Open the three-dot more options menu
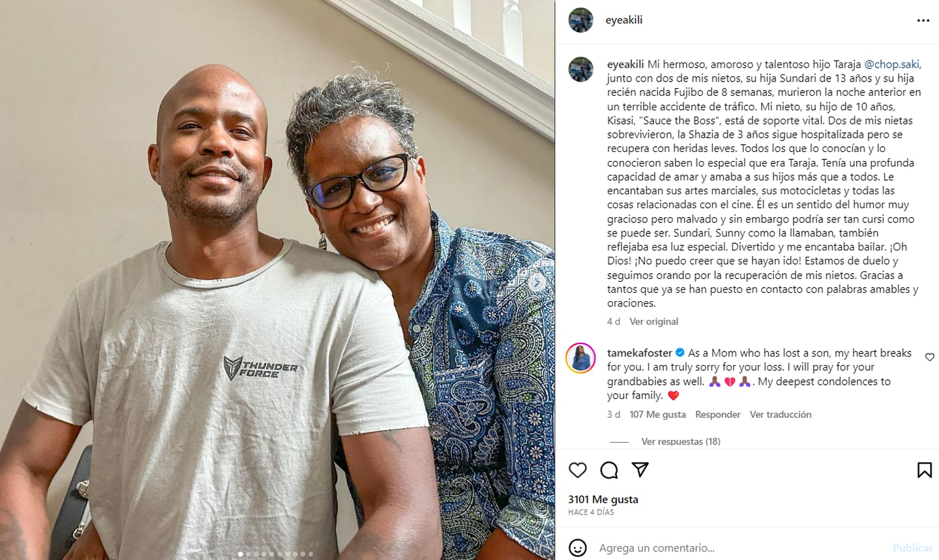 [x=923, y=20]
